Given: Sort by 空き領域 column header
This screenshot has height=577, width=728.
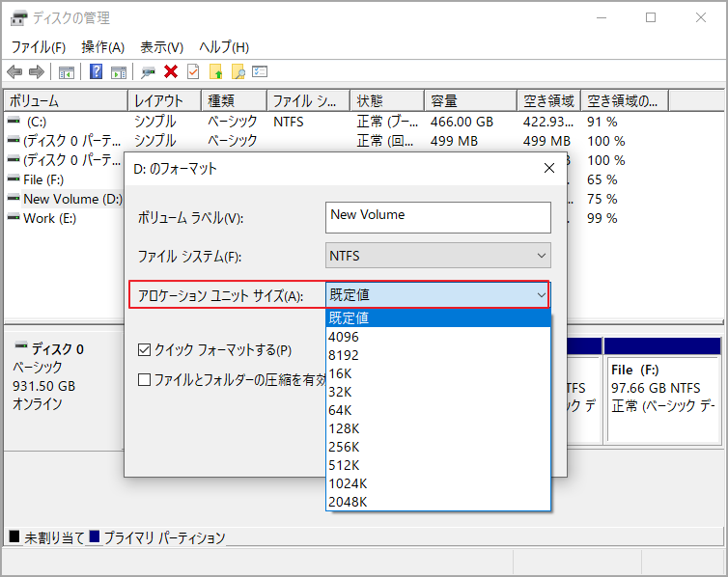Looking at the screenshot, I should (548, 100).
